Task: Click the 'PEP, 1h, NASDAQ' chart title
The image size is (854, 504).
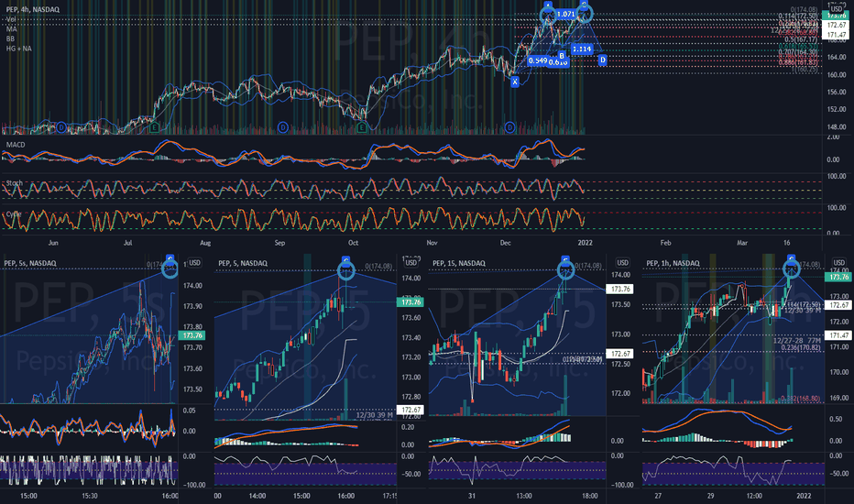Action: (x=673, y=263)
